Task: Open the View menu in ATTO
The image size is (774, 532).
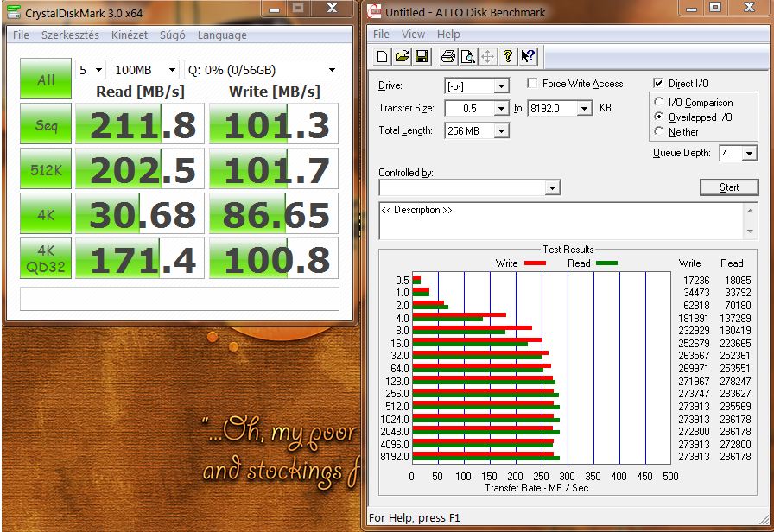Action: click(413, 34)
